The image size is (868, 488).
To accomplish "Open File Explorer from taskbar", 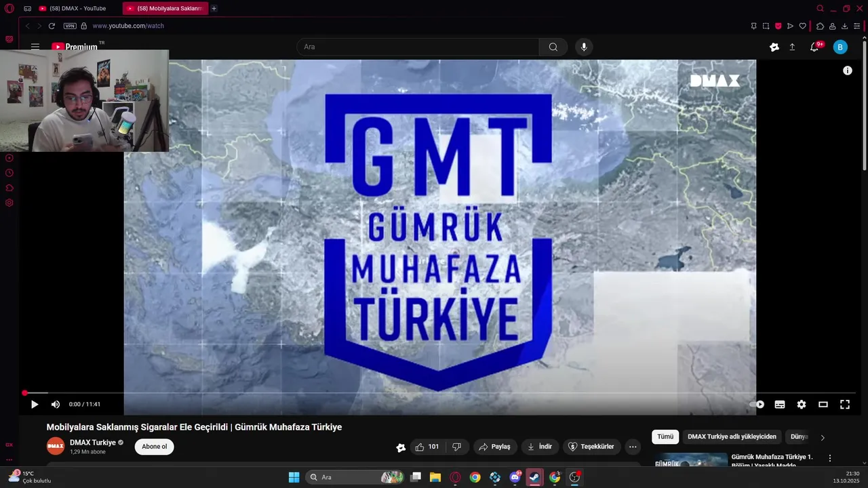I will pyautogui.click(x=435, y=477).
